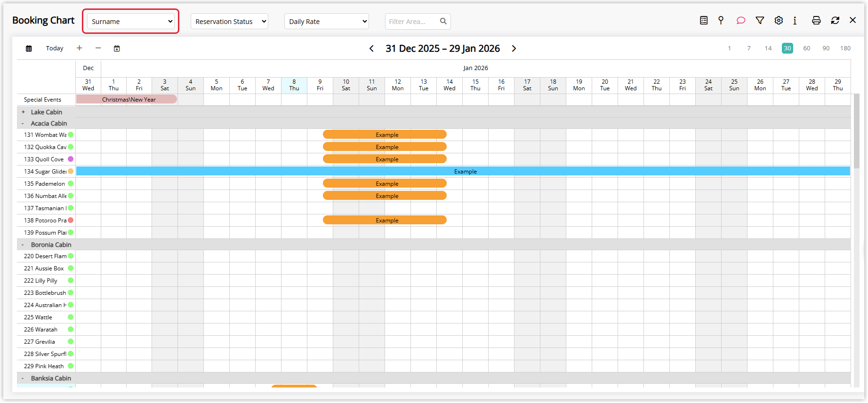
Task: Click the map pin icon
Action: (x=721, y=21)
